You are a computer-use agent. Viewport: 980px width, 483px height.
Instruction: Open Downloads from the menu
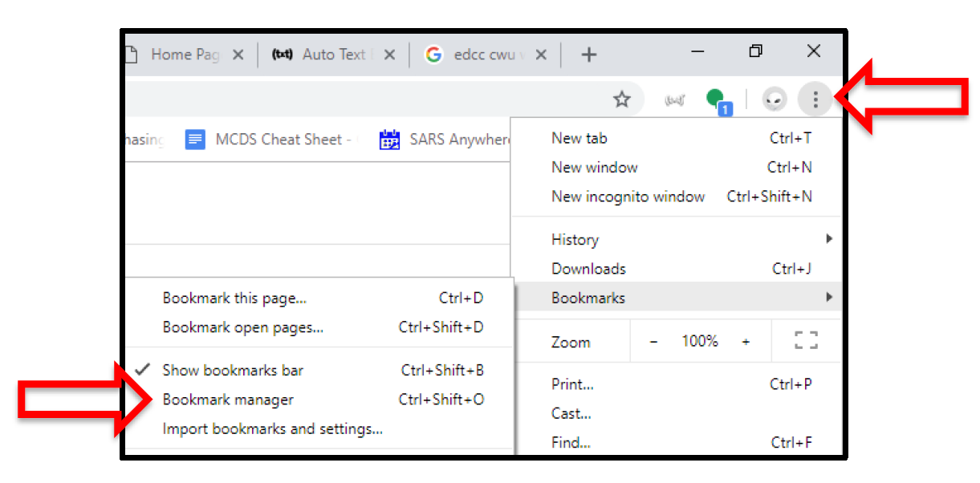point(677,269)
